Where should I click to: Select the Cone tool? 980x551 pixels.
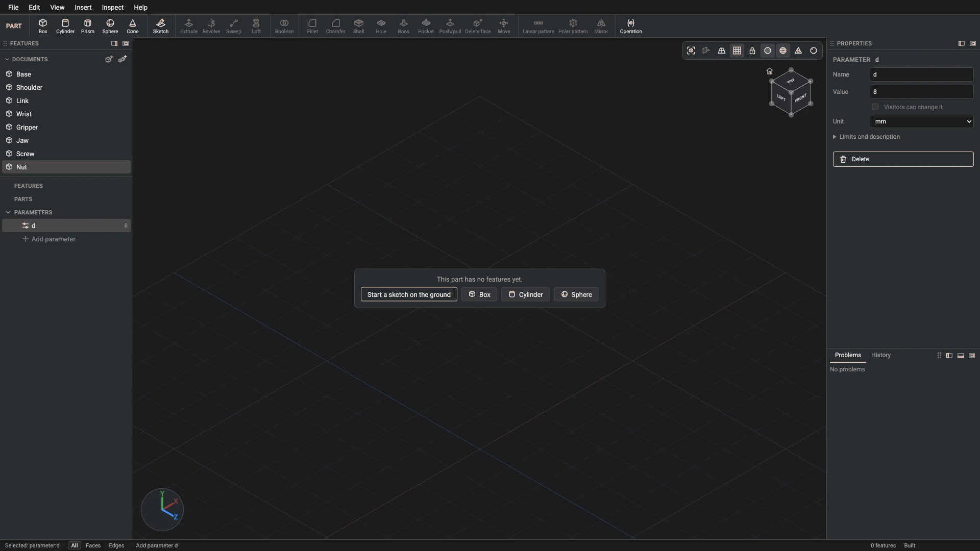point(133,26)
